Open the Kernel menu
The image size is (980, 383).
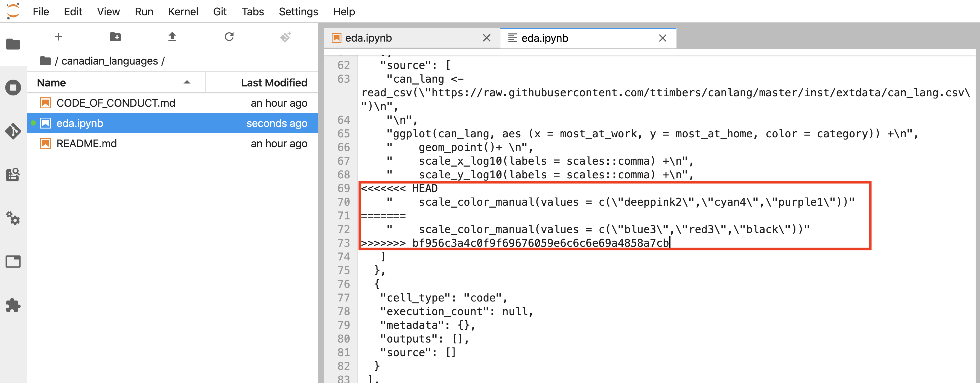(182, 11)
